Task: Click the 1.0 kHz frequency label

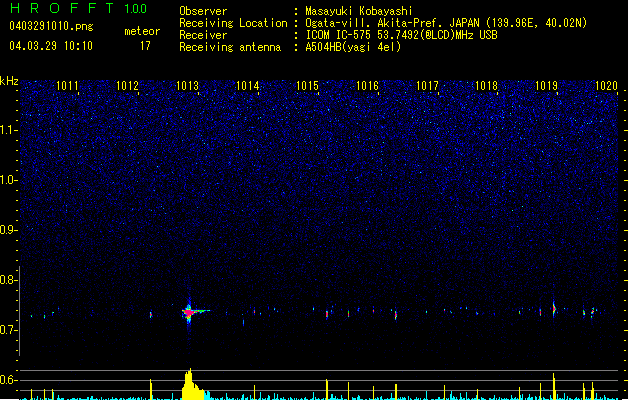Action: tap(9, 180)
